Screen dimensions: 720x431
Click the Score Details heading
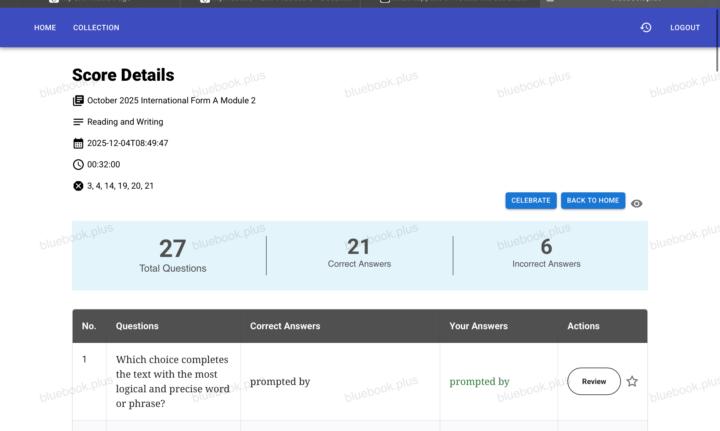click(123, 75)
